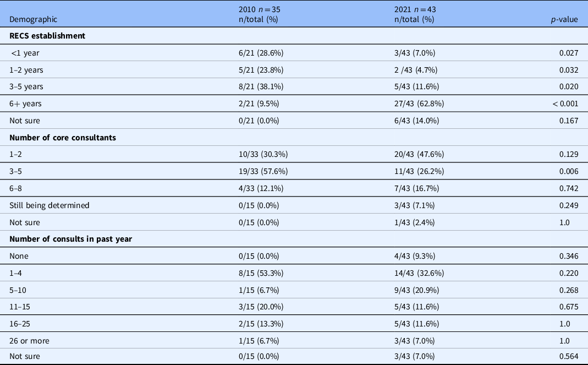Select the <1 year row label
The width and height of the screenshot is (588, 365).
(x=25, y=53)
